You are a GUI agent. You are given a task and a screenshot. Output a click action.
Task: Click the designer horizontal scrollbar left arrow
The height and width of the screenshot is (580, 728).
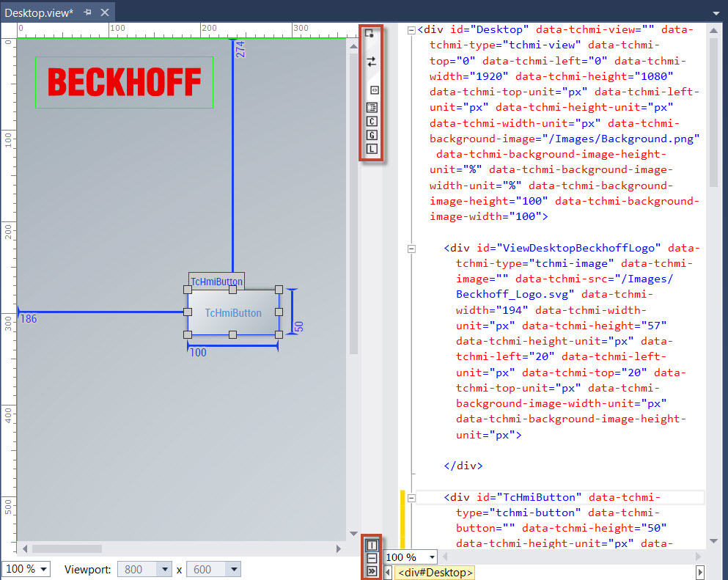click(x=25, y=549)
